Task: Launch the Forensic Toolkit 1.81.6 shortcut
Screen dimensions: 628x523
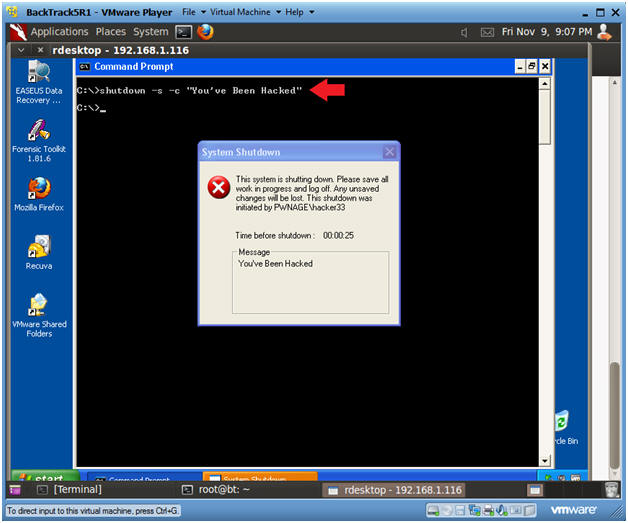Action: [x=39, y=141]
